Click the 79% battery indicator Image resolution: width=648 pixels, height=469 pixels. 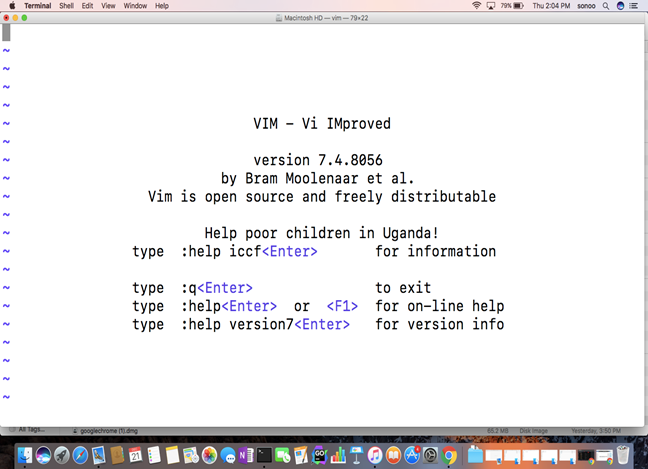(512, 6)
